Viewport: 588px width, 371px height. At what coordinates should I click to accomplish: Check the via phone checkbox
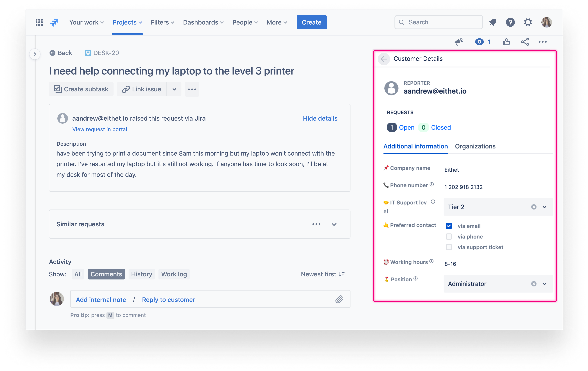[449, 236]
